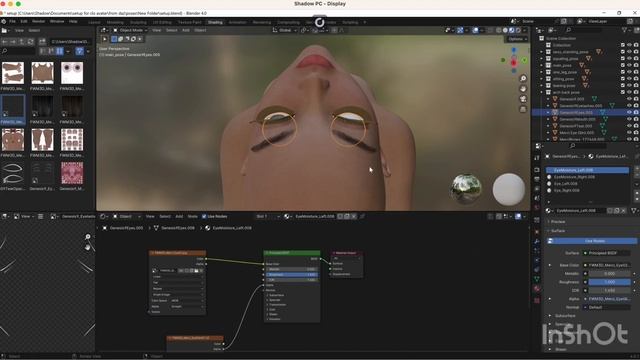Switch to the Modeling workspace tab
This screenshot has width=640, height=360.
pyautogui.click(x=115, y=22)
